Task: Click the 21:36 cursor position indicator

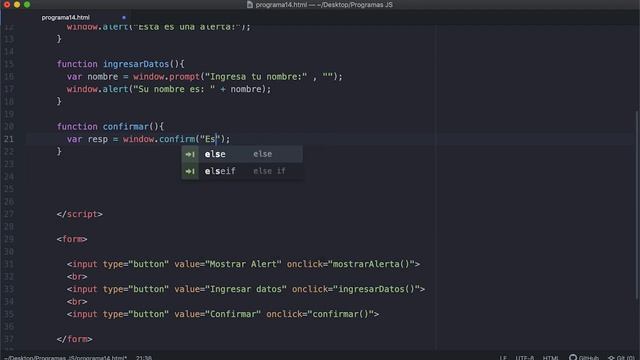Action: click(x=144, y=357)
